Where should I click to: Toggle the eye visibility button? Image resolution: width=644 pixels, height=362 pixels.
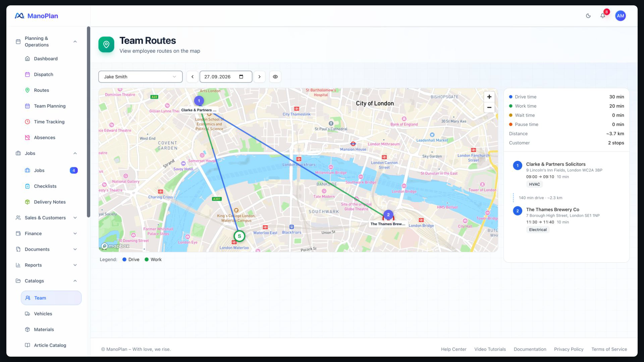(275, 77)
